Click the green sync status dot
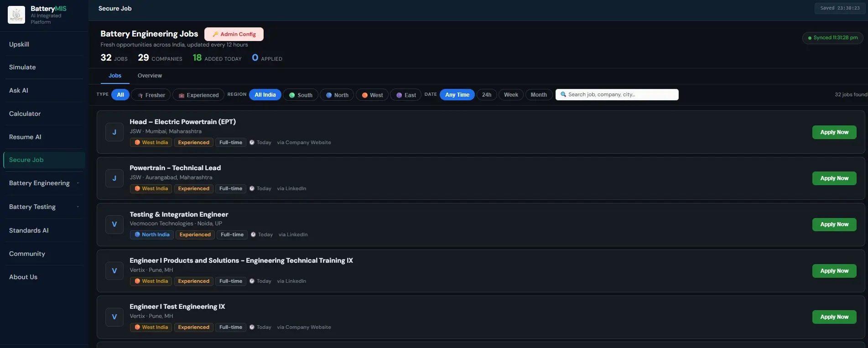 [x=810, y=38]
